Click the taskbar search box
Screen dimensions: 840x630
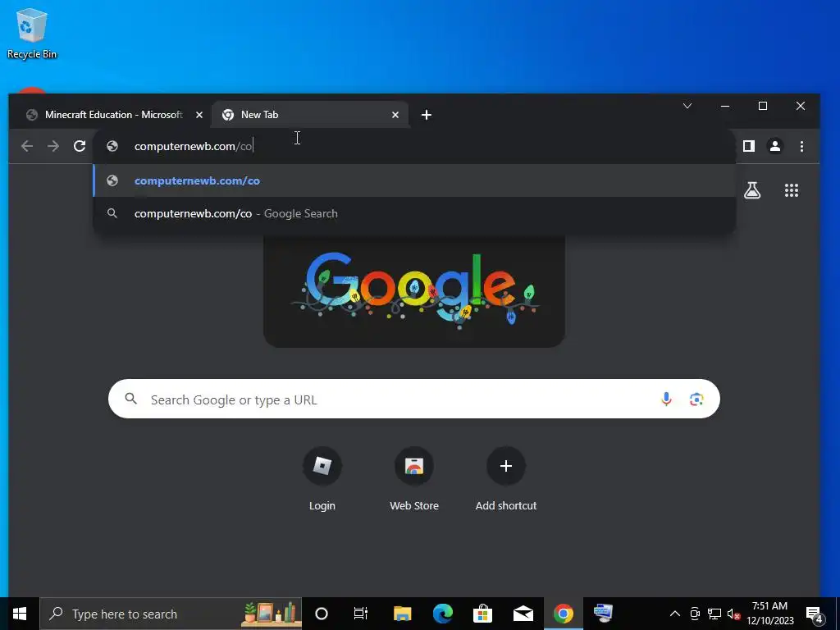click(171, 614)
